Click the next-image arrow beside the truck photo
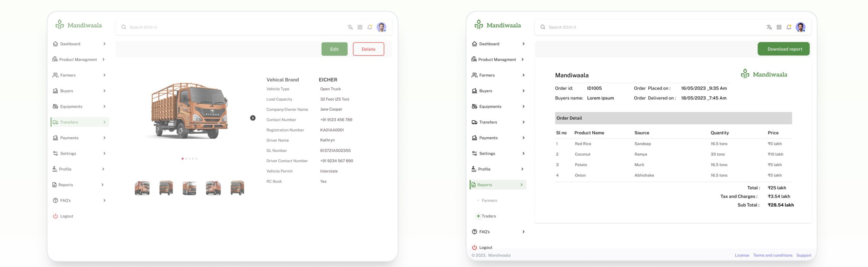The image size is (868, 267). point(253,118)
